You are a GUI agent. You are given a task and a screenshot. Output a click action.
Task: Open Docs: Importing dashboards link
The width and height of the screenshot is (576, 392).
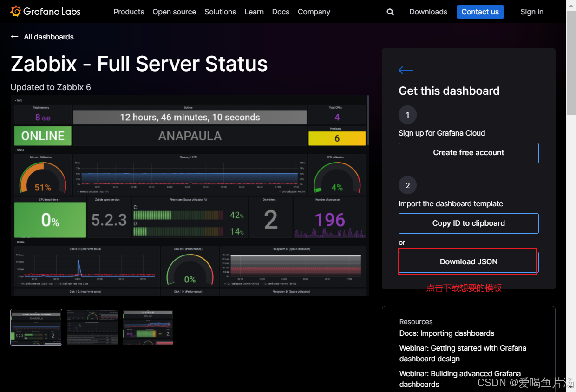[x=447, y=333]
